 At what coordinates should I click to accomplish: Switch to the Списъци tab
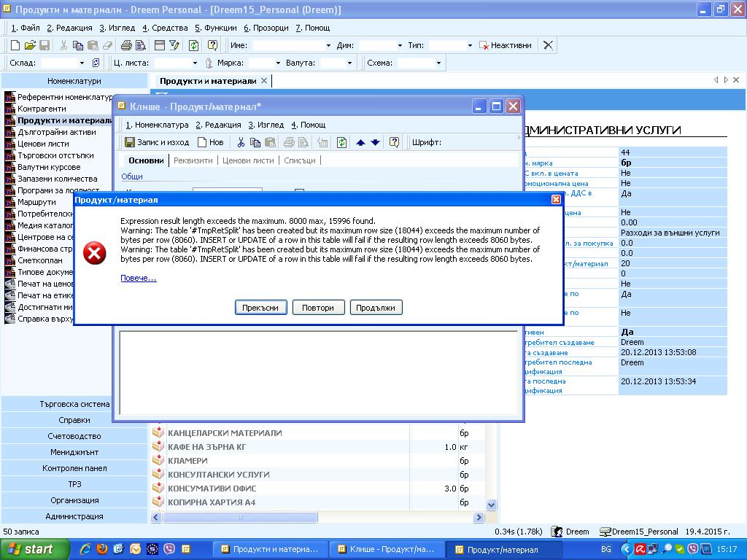[x=300, y=160]
